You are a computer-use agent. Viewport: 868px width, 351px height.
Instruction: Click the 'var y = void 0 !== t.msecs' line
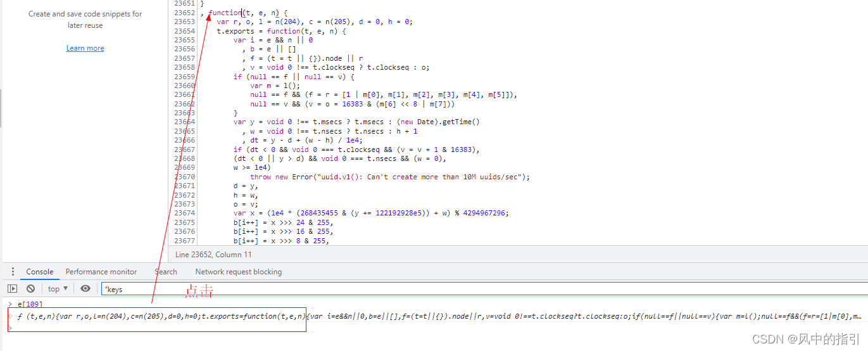click(356, 122)
